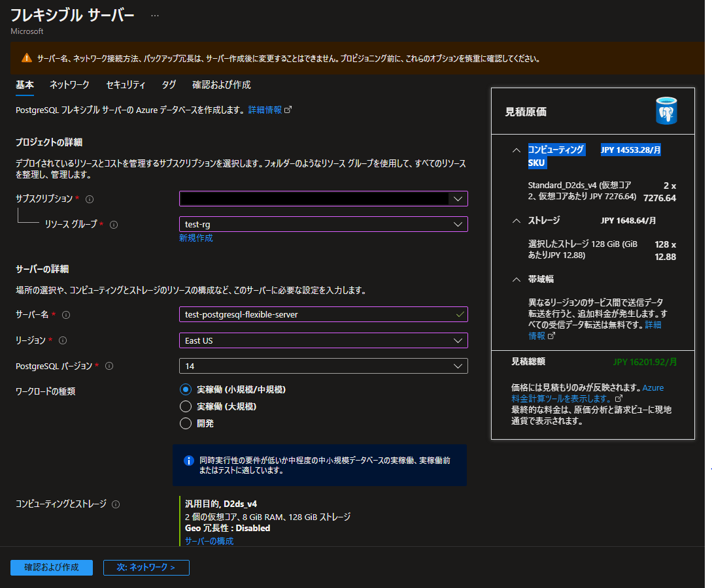The image size is (712, 588).
Task: Click the サーバーの詳細 heading
Action: click(x=42, y=269)
